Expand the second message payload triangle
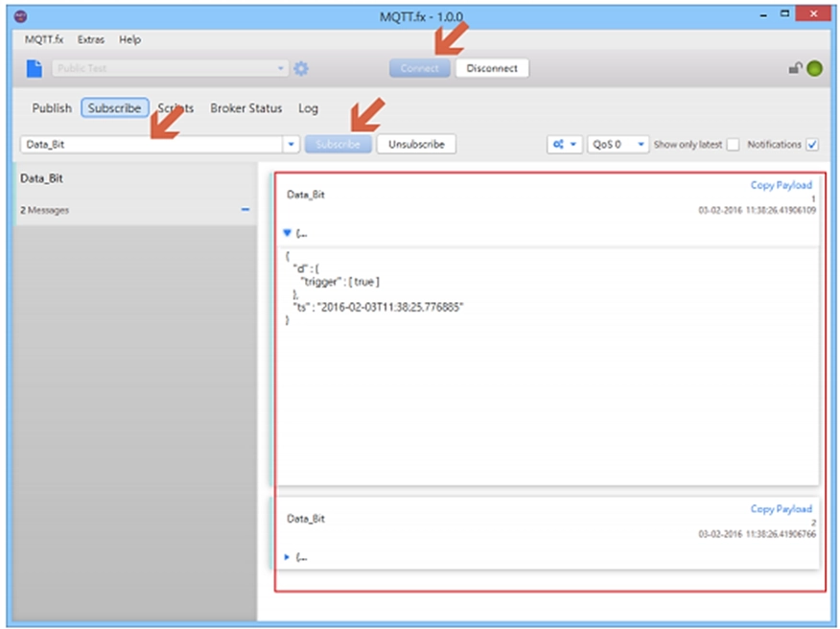This screenshot has width=840, height=629. pyautogui.click(x=287, y=557)
